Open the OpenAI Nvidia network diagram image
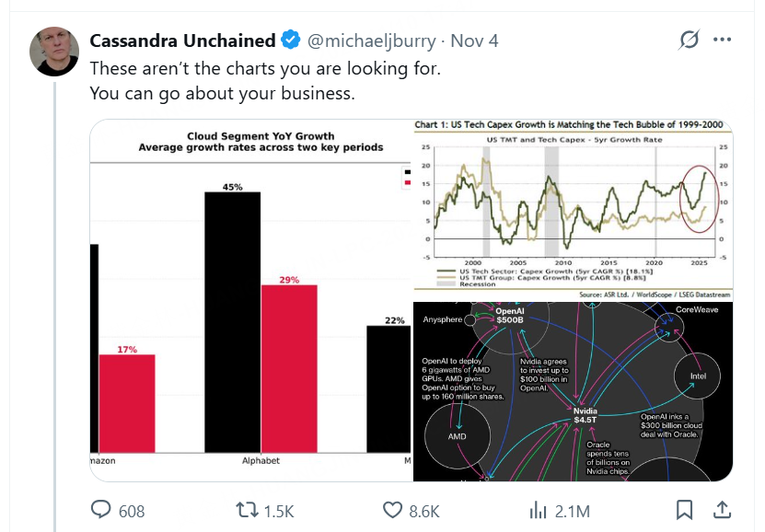Viewport: 765px width, 532px height. coord(573,391)
